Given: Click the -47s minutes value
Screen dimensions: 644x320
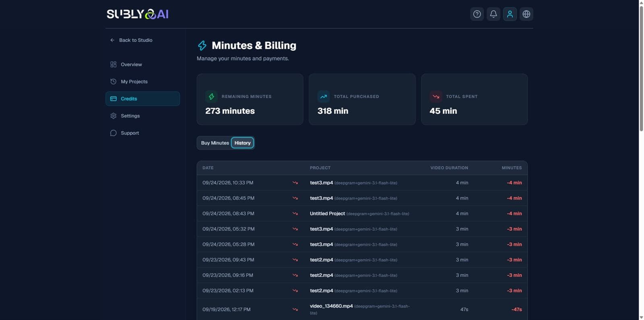Looking at the screenshot, I should 516,310.
